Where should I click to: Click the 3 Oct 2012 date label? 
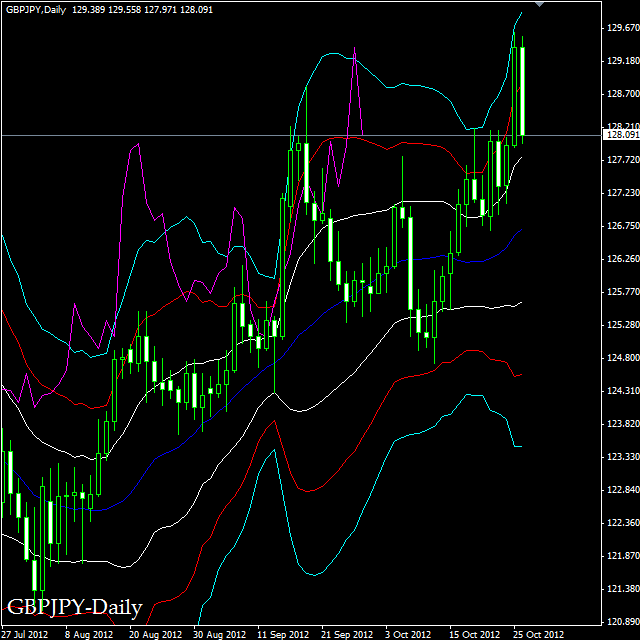[408, 634]
